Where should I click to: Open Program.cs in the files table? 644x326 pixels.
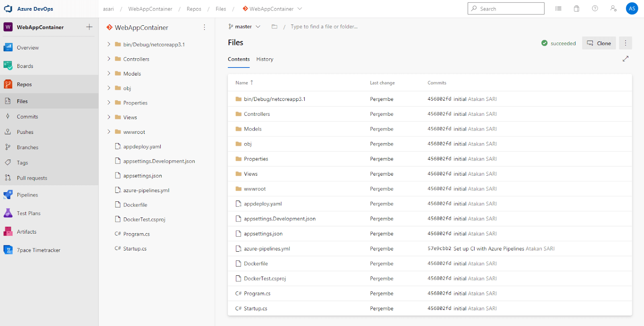click(x=257, y=293)
